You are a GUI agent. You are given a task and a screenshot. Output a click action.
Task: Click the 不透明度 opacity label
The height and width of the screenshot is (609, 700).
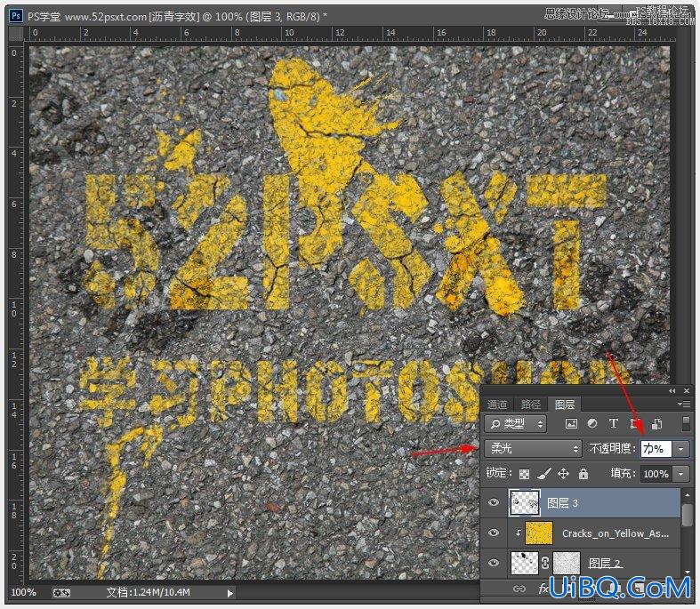[612, 448]
